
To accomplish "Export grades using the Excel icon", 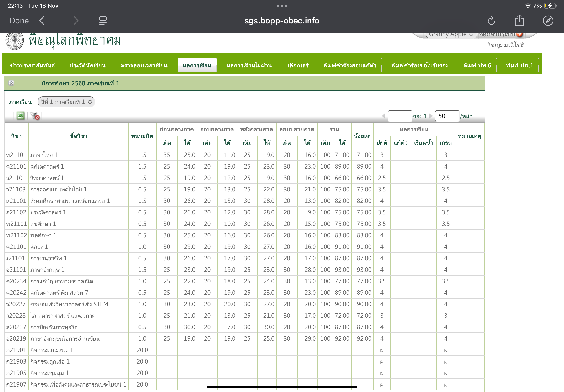I will tap(20, 116).
